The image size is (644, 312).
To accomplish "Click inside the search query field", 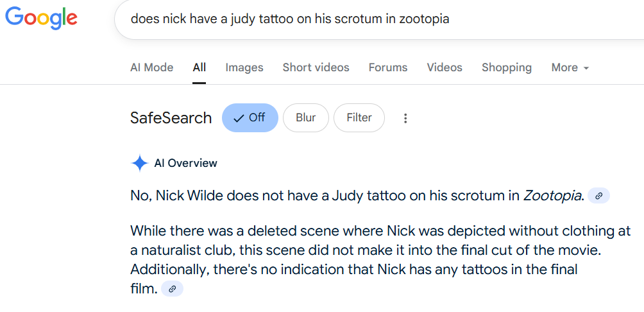I will click(379, 19).
